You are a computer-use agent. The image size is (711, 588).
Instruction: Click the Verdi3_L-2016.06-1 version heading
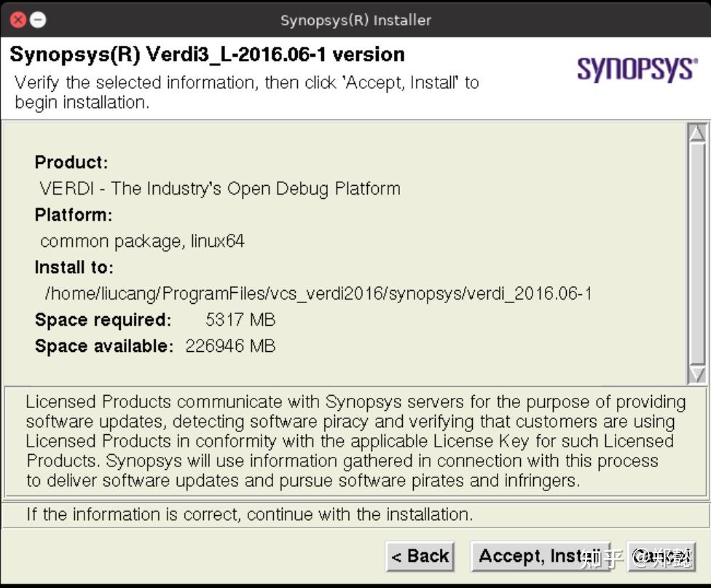tap(207, 55)
